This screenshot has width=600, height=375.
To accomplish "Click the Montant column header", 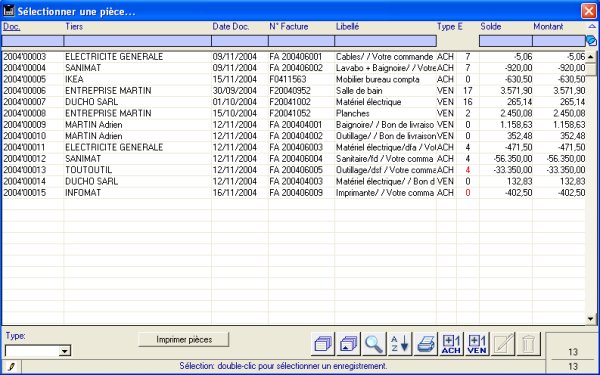I will coord(548,26).
